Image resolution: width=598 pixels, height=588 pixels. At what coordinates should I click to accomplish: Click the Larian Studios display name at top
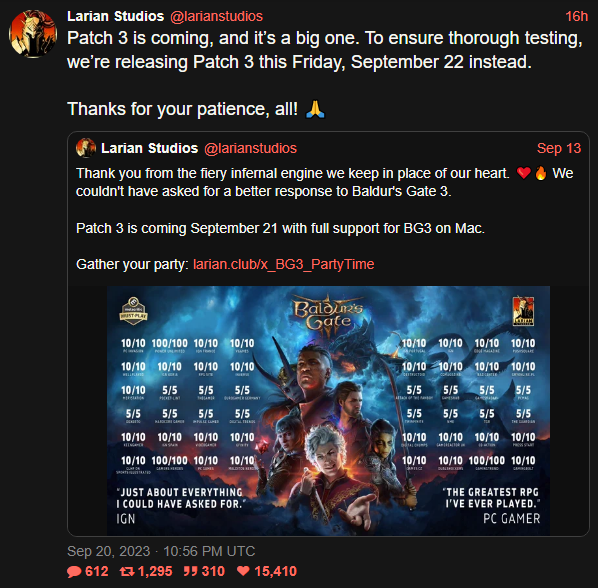pyautogui.click(x=116, y=16)
